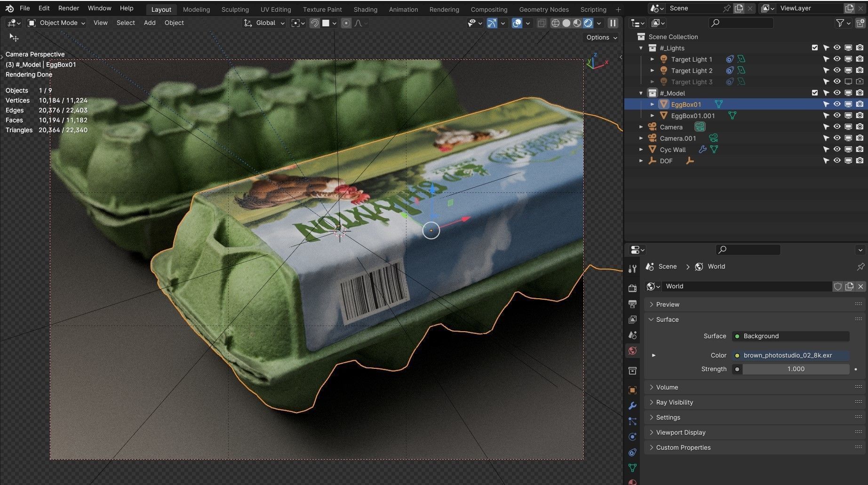Open the Render properties tab
This screenshot has width=868, height=485.
[x=632, y=288]
